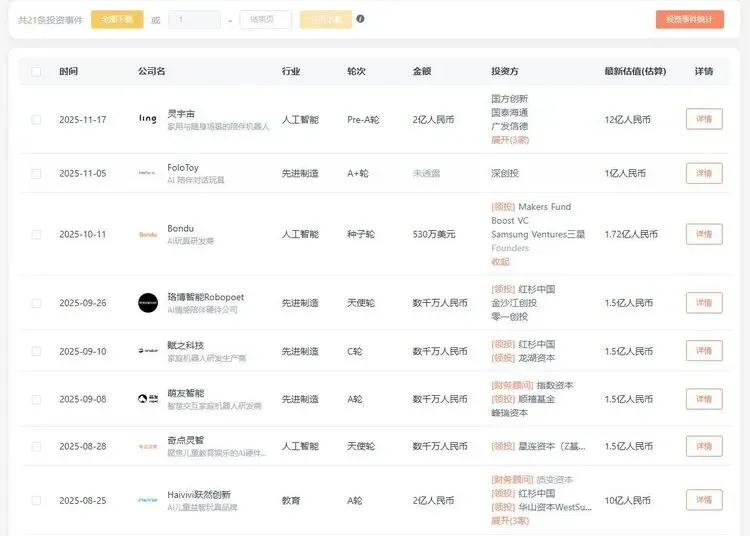The width and height of the screenshot is (750, 536).
Task: Open the orange investment statistics button
Action: point(689,20)
